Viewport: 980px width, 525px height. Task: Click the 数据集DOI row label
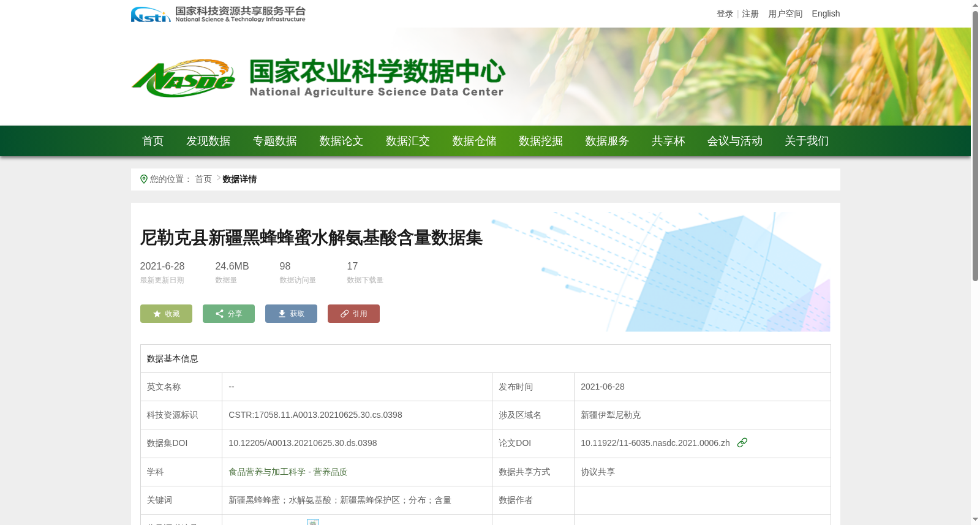(x=167, y=443)
